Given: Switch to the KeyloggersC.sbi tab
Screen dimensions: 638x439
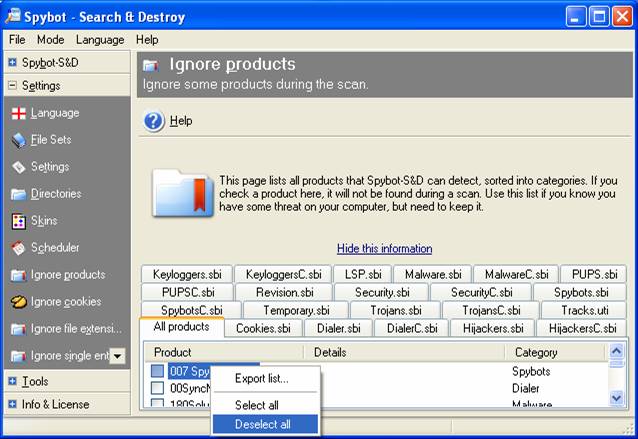Looking at the screenshot, I should pyautogui.click(x=284, y=274).
